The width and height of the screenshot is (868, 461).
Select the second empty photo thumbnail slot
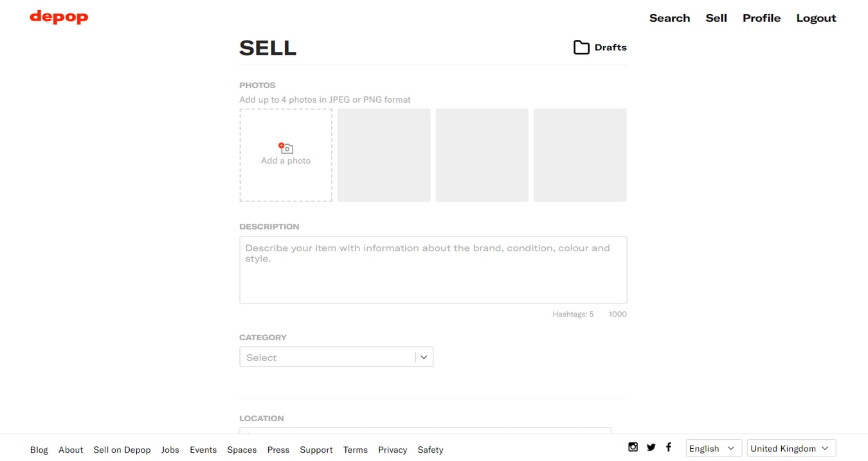coord(384,155)
